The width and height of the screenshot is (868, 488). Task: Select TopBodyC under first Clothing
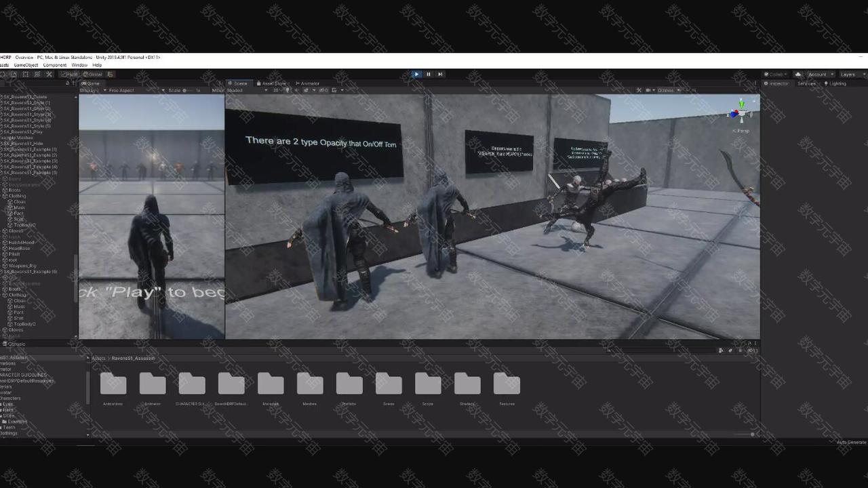pos(24,225)
